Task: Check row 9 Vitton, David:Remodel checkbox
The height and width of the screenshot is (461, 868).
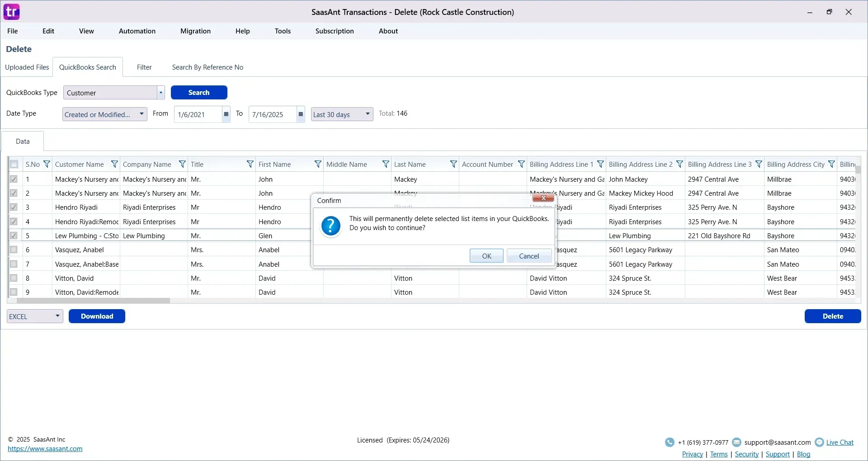Action: coord(14,292)
